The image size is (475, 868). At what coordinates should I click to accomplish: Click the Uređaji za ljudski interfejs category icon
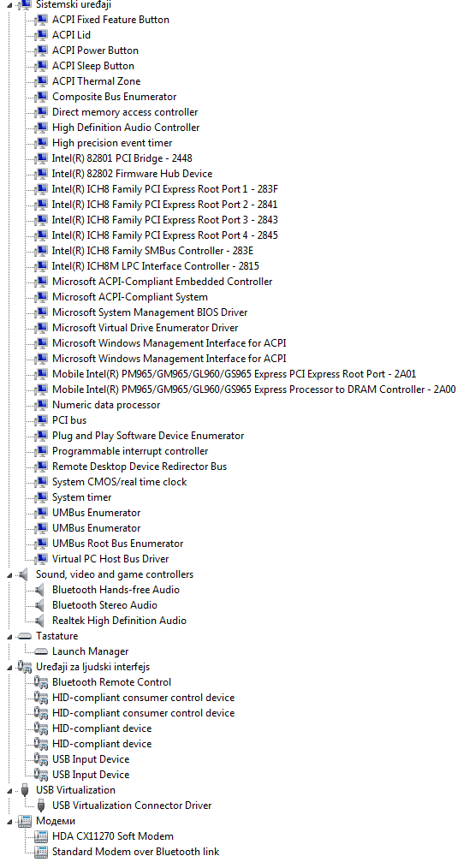pyautogui.click(x=24, y=667)
